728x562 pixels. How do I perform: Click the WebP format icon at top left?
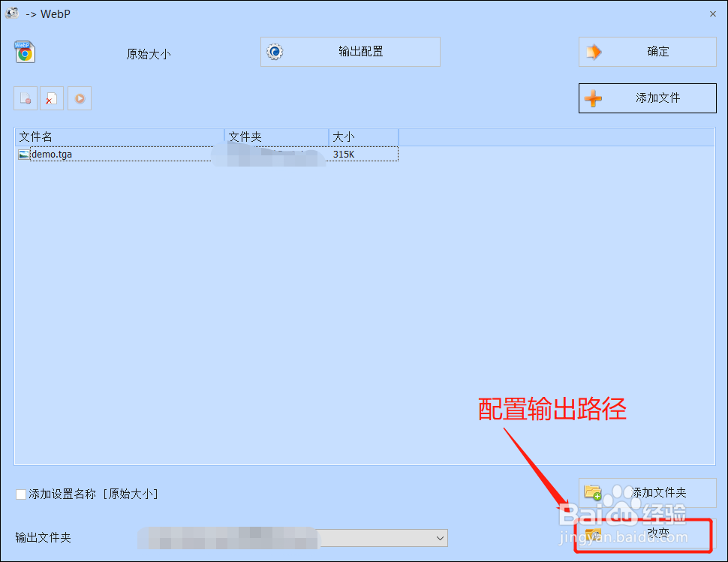(x=23, y=53)
